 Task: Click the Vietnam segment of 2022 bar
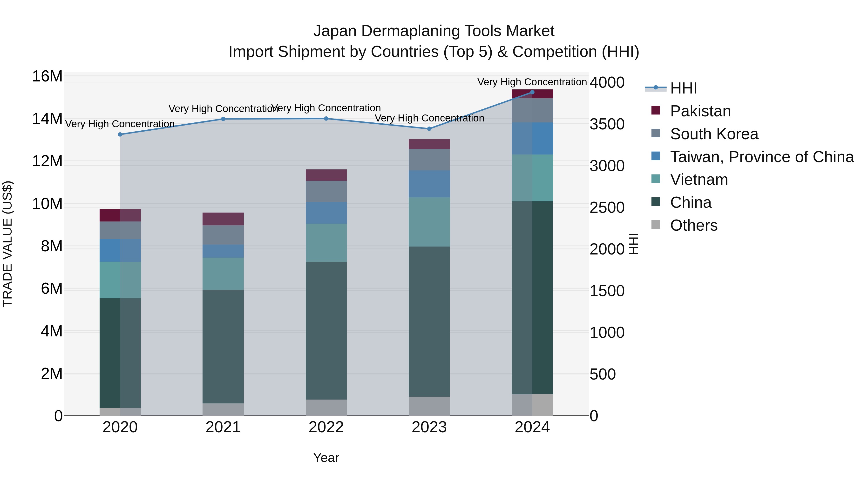tap(326, 243)
